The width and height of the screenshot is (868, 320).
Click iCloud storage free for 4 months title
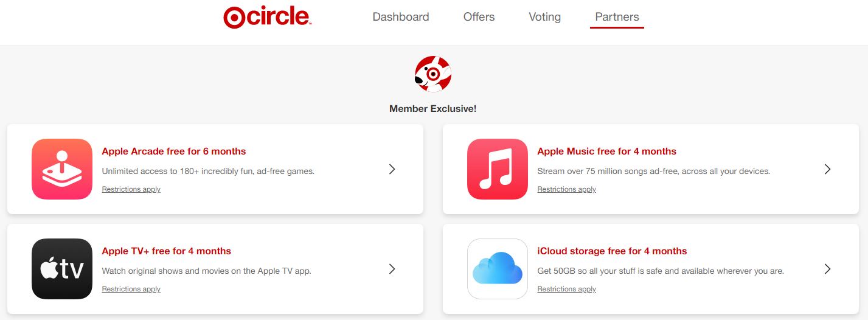pos(612,251)
